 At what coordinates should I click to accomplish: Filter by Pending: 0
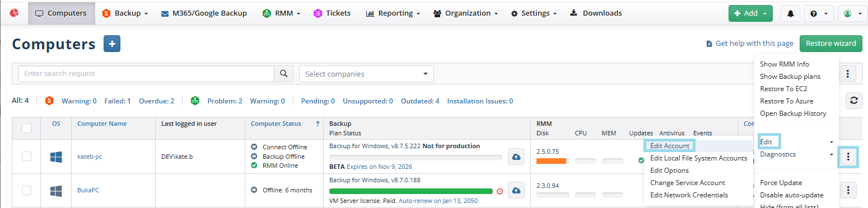point(318,101)
